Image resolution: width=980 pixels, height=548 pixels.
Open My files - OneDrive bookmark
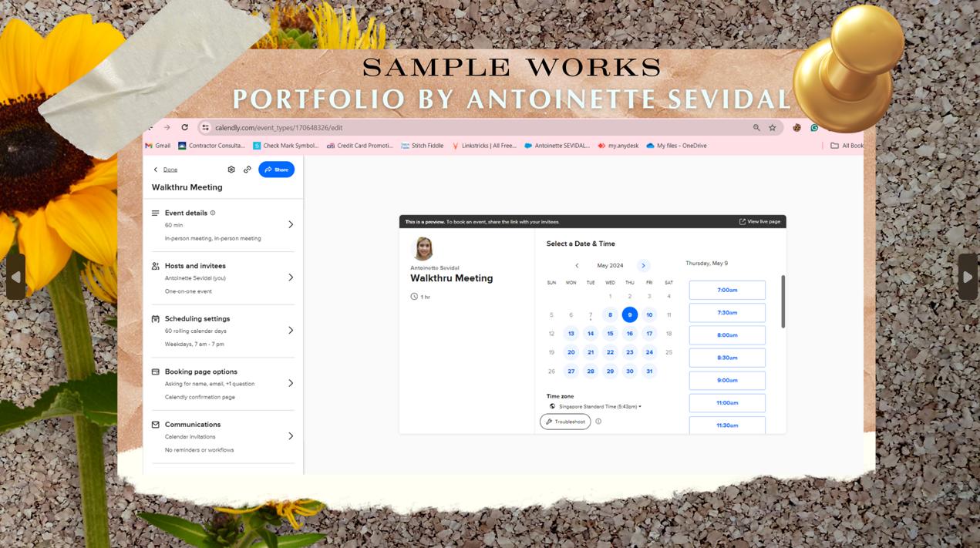click(x=676, y=146)
